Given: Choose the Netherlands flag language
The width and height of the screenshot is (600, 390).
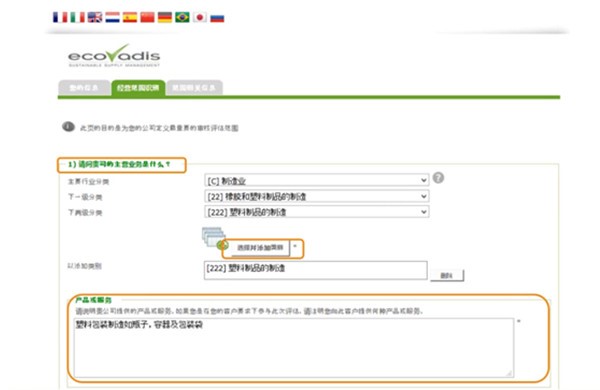Looking at the screenshot, I should click(x=112, y=17).
